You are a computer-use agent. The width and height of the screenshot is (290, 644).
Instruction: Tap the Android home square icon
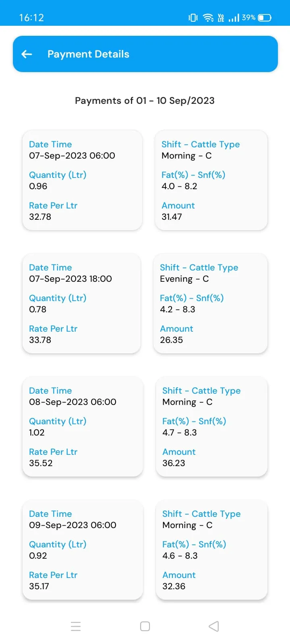[145, 626]
